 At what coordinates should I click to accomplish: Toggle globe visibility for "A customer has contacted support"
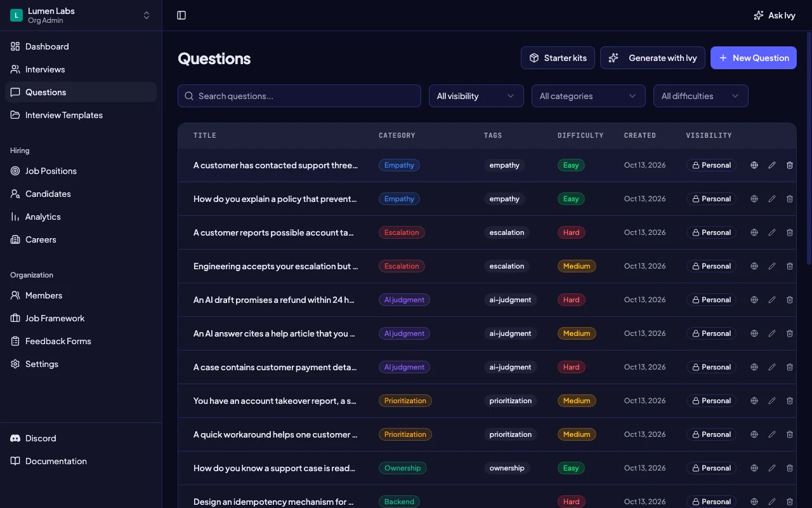point(754,165)
